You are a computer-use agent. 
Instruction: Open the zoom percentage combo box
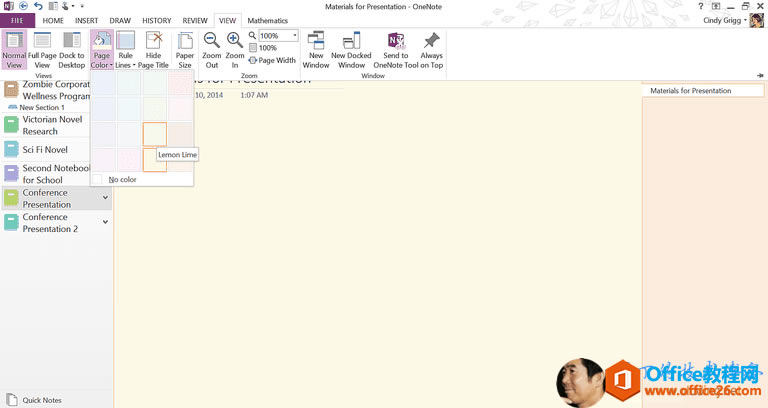tap(278, 35)
